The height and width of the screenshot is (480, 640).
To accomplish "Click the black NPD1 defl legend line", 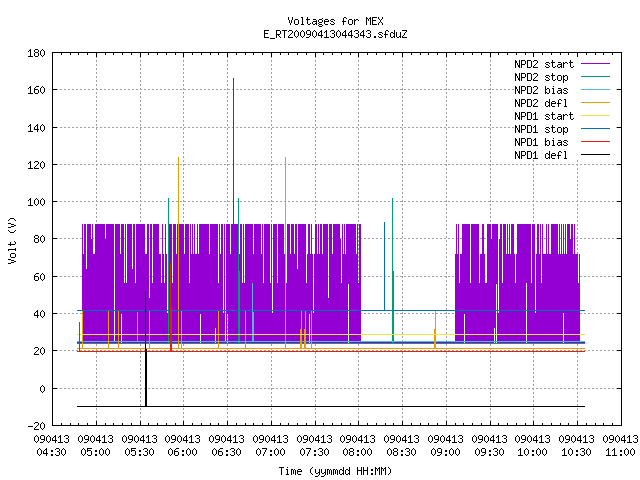I will tap(595, 155).
